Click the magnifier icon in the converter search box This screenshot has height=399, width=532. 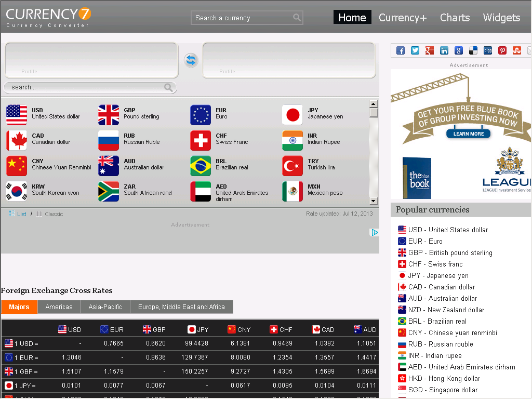[168, 87]
